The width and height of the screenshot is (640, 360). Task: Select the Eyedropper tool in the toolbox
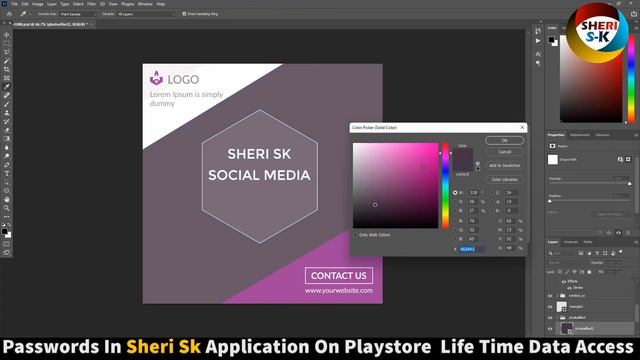click(x=7, y=87)
